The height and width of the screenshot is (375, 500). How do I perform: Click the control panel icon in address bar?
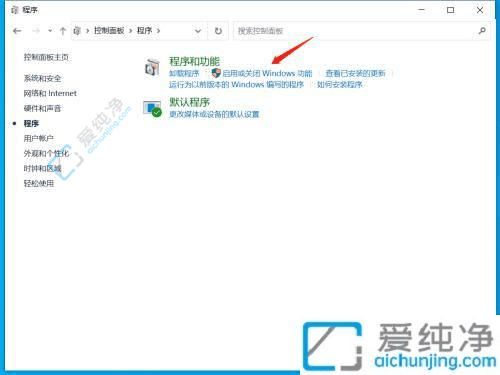[x=77, y=31]
